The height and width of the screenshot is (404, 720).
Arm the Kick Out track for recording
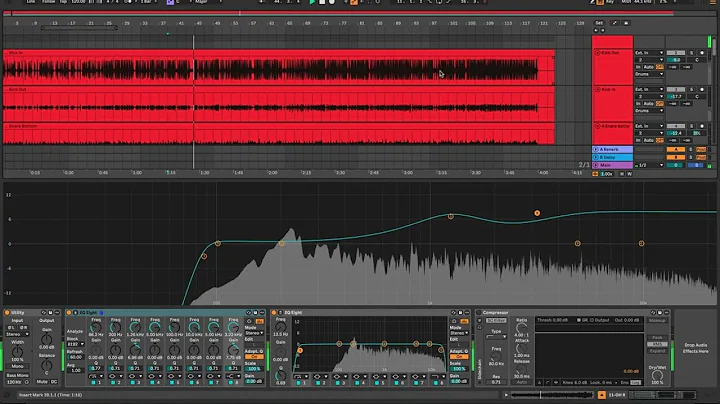click(x=702, y=53)
